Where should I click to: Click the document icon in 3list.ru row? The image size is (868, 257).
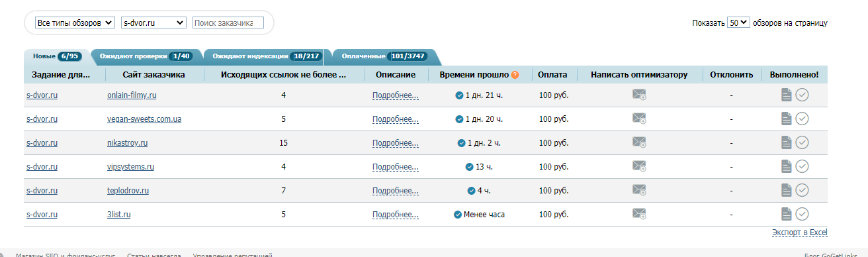click(x=786, y=215)
